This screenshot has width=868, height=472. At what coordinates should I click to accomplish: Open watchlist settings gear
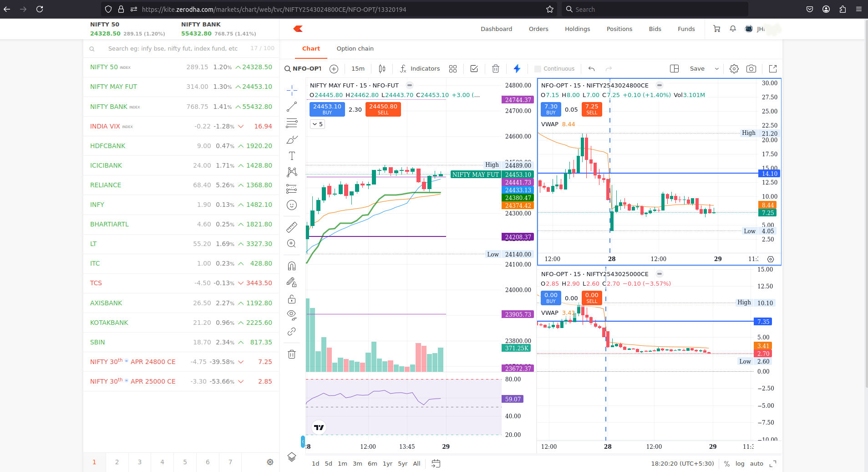270,462
